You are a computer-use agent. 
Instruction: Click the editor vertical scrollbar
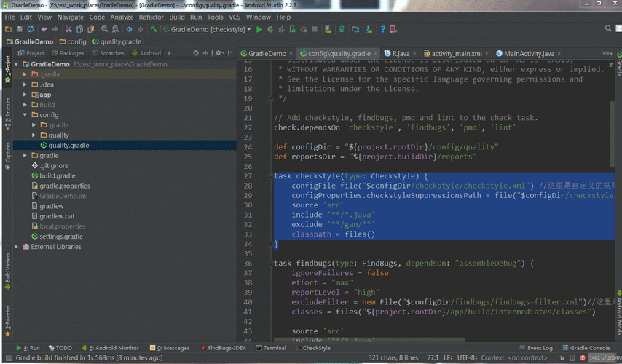(612, 134)
